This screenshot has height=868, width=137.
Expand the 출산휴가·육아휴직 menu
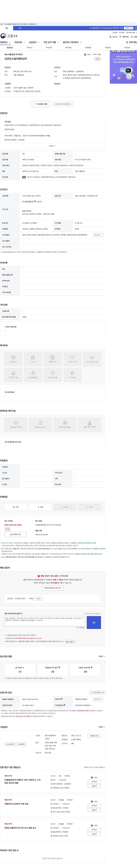[x=72, y=43]
